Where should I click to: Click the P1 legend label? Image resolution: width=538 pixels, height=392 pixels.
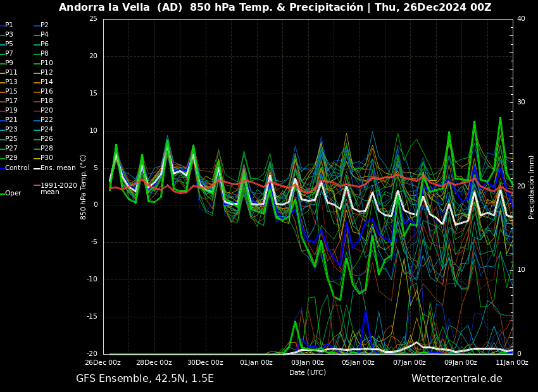[x=9, y=25]
